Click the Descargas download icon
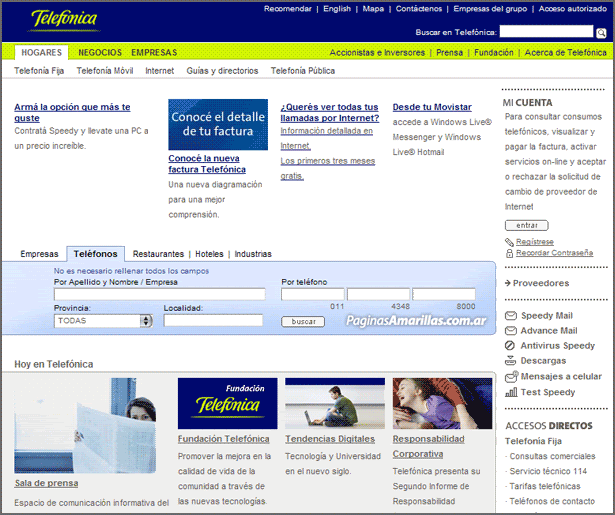The image size is (615, 515). click(x=511, y=361)
